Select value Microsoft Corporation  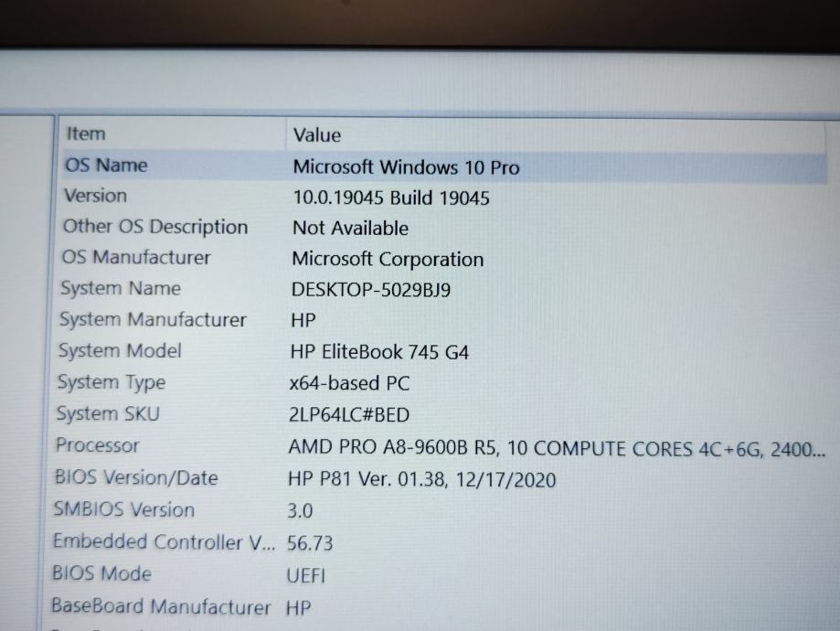(x=388, y=260)
